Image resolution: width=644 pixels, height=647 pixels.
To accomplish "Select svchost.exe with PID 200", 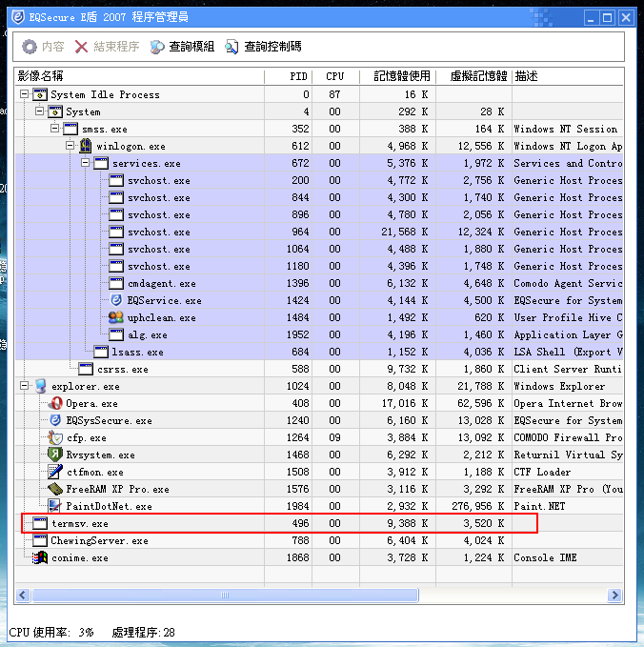I will click(319, 180).
